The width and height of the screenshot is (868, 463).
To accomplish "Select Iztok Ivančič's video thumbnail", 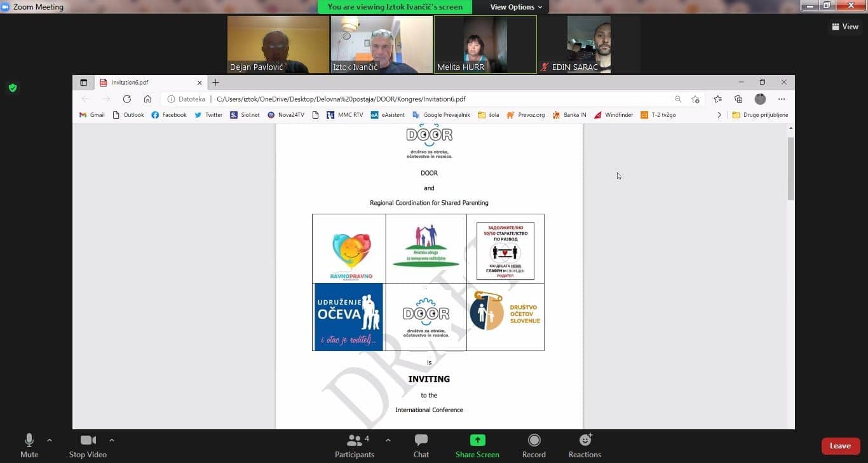I will [x=381, y=45].
